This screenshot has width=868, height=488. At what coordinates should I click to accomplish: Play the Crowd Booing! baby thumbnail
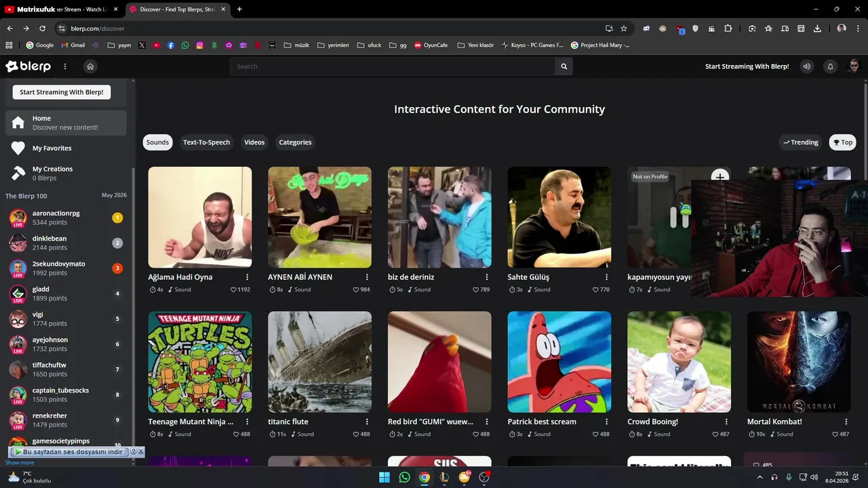pyautogui.click(x=679, y=362)
